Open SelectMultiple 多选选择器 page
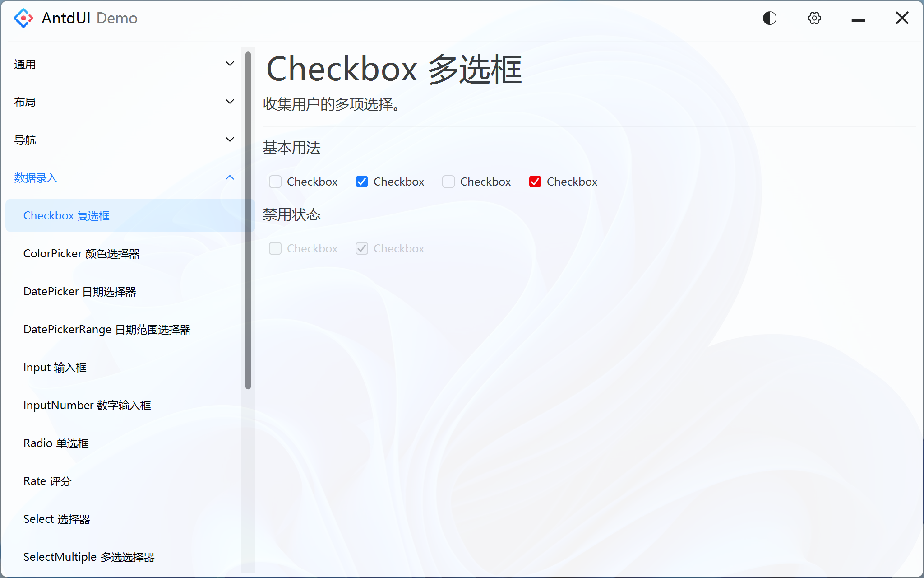The height and width of the screenshot is (578, 924). click(89, 557)
